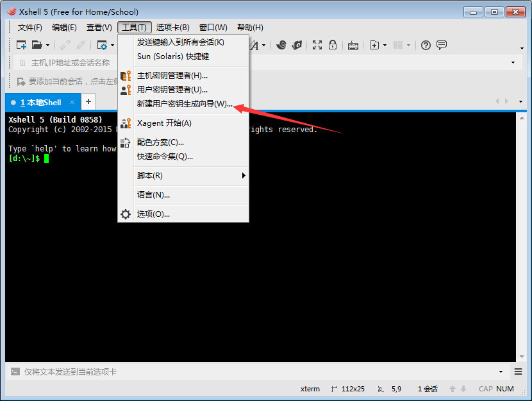The image size is (532, 401).
Task: Launch Xmanager via the dark leaf icon
Action: (297, 45)
